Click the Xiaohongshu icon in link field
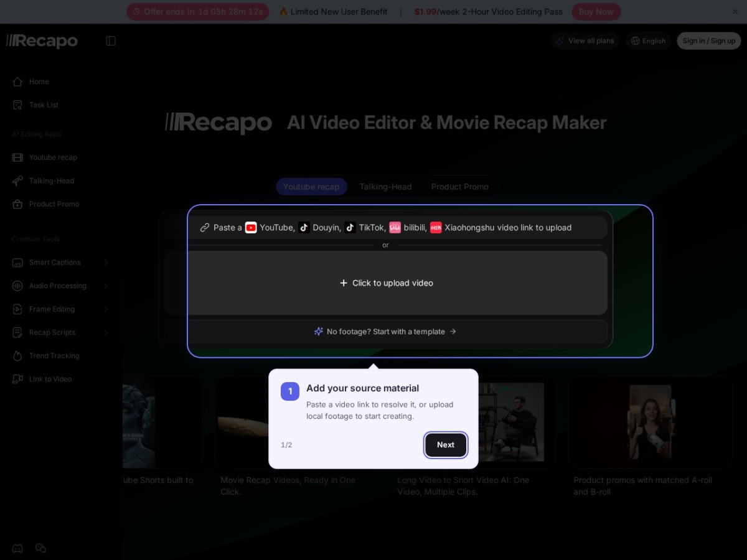This screenshot has height=560, width=747. tap(436, 228)
